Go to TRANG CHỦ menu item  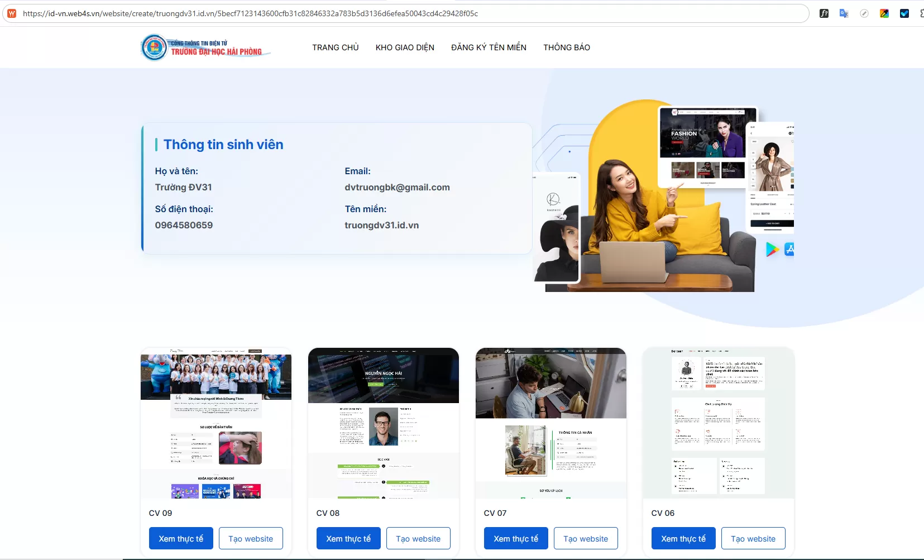pyautogui.click(x=335, y=47)
